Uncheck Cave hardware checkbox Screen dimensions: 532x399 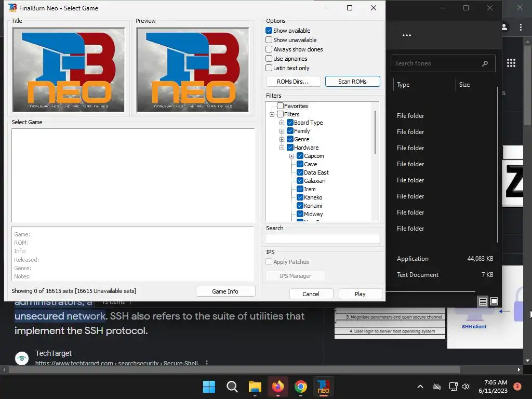pyautogui.click(x=300, y=164)
